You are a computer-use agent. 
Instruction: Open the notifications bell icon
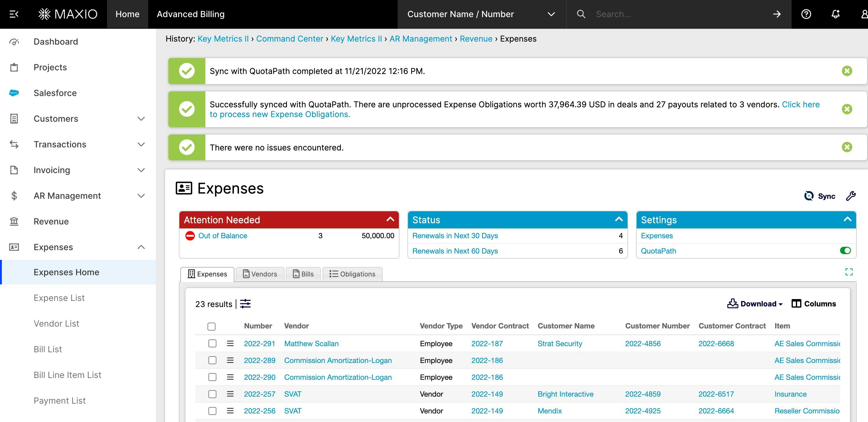[835, 14]
